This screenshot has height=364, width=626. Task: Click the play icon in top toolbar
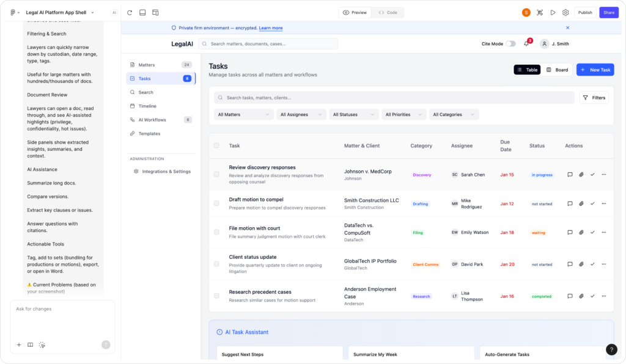tap(553, 12)
